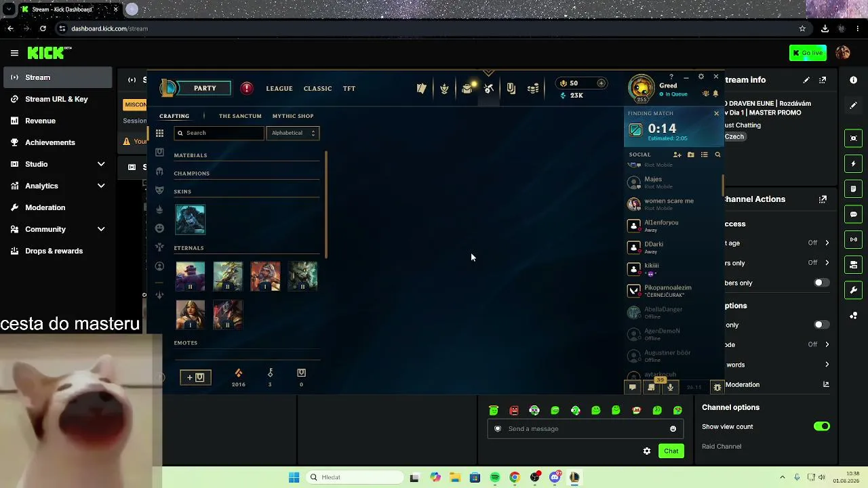Pop out the Stream info panel

tap(823, 80)
